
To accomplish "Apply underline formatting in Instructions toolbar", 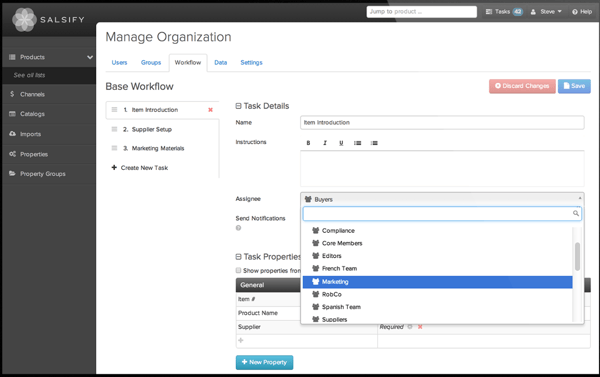I will pyautogui.click(x=341, y=143).
